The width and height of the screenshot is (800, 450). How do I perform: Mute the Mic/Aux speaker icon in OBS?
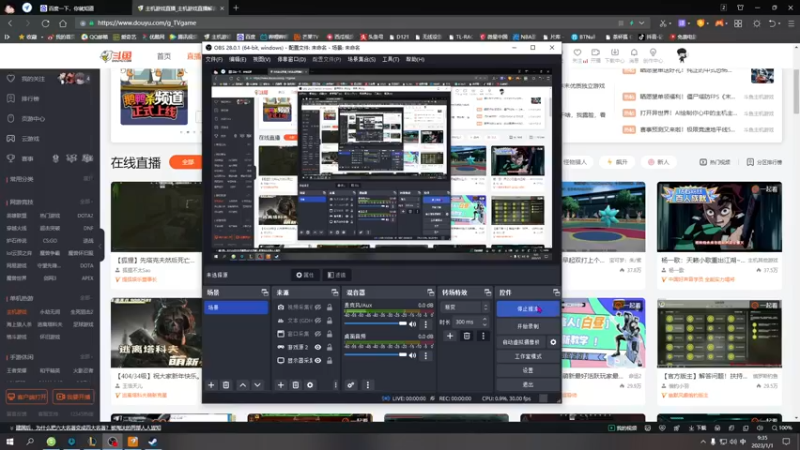[412, 324]
